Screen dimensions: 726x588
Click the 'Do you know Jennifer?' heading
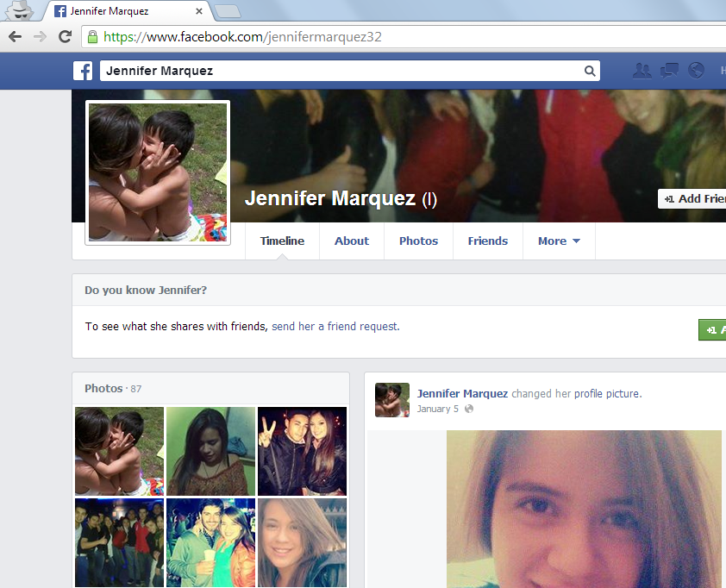click(146, 291)
